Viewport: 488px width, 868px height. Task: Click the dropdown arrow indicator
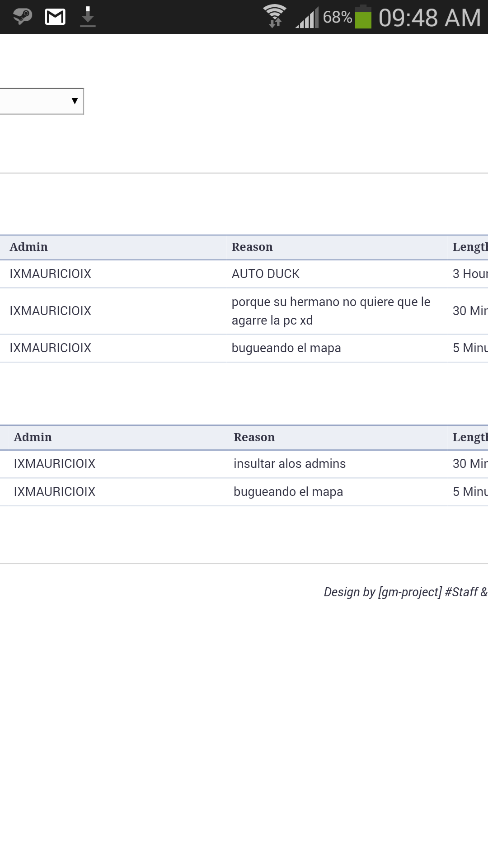point(75,101)
